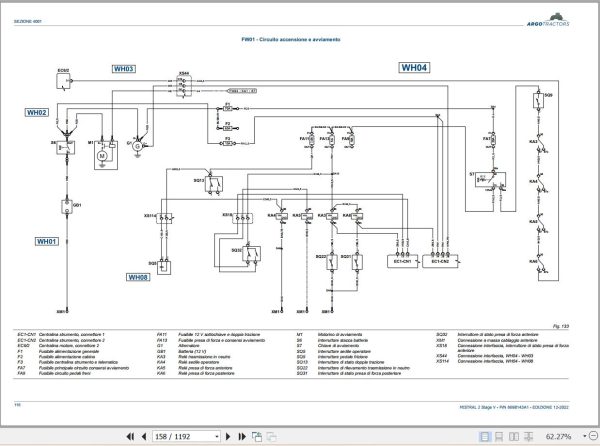600x446 pixels.
Task: Click the greyed next view icon
Action: (x=271, y=436)
